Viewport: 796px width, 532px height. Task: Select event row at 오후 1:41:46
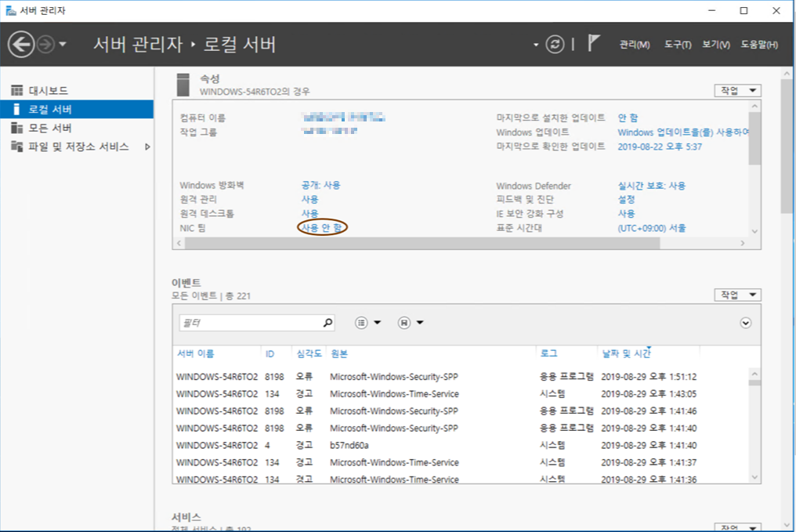[x=461, y=411]
